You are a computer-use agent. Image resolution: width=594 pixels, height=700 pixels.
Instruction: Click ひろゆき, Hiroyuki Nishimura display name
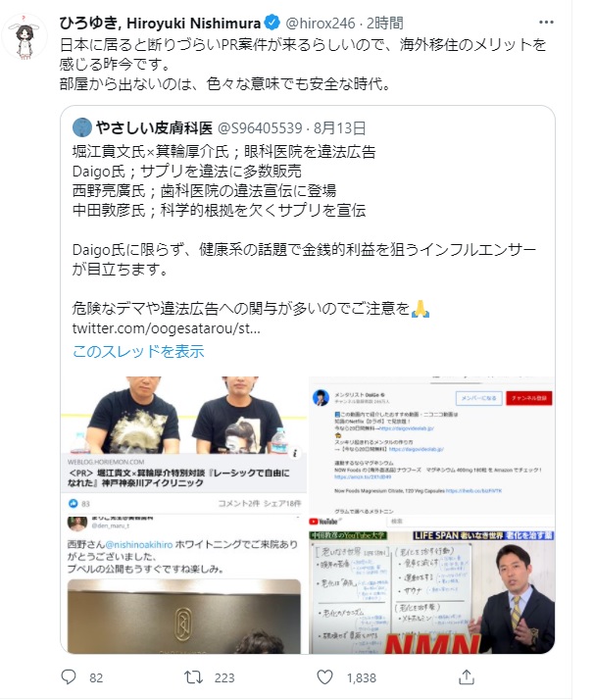(160, 23)
